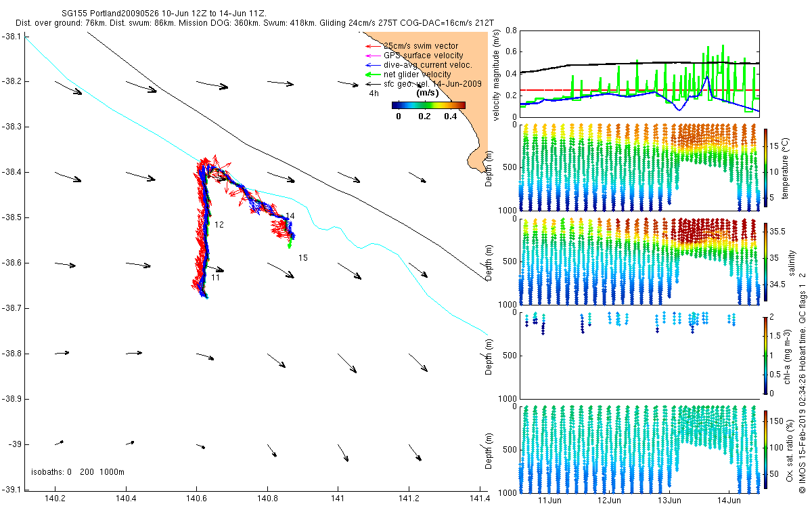
Task: Click the green net glider velocity legend arrow
Action: [x=374, y=75]
